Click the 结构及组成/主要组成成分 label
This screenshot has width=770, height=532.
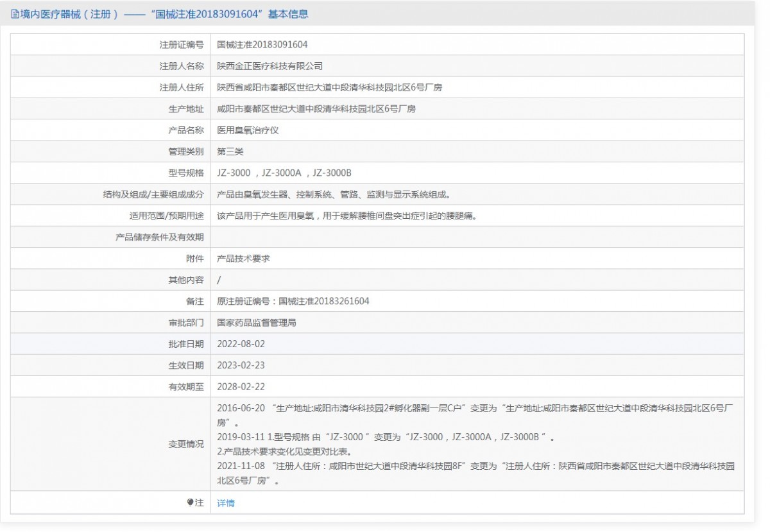(x=153, y=194)
